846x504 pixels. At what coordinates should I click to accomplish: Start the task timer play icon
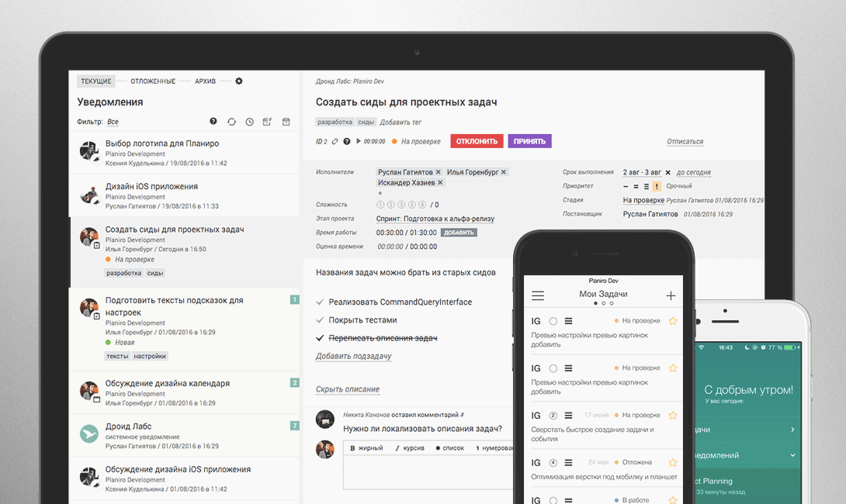pyautogui.click(x=358, y=141)
